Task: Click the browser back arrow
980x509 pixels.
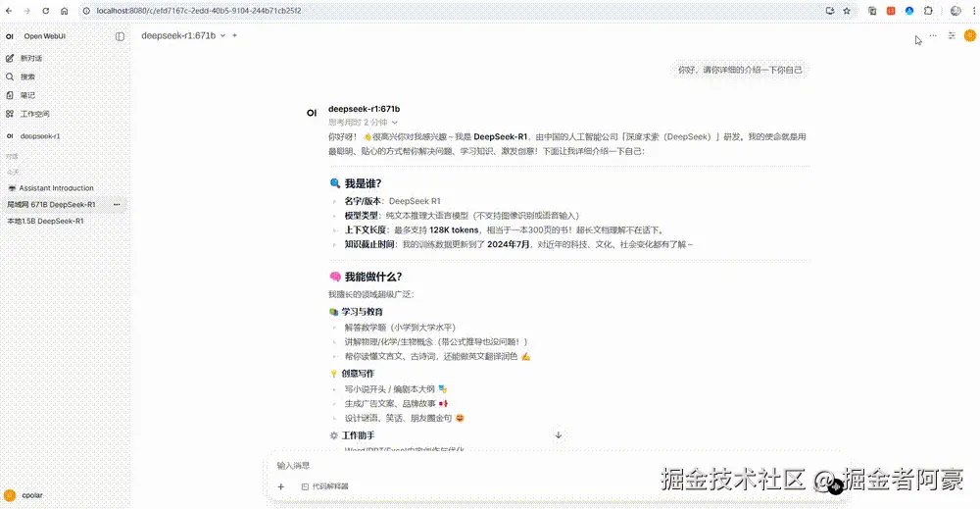Action: [x=9, y=11]
